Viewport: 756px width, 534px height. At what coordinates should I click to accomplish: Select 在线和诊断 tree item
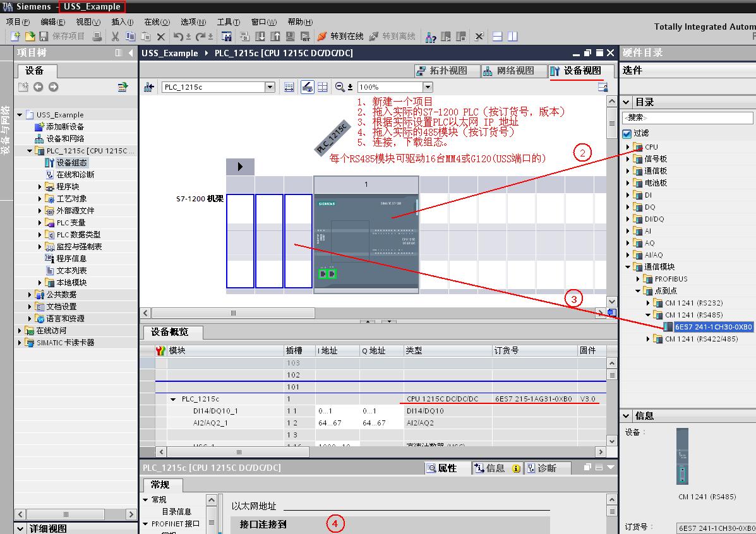[x=70, y=174]
